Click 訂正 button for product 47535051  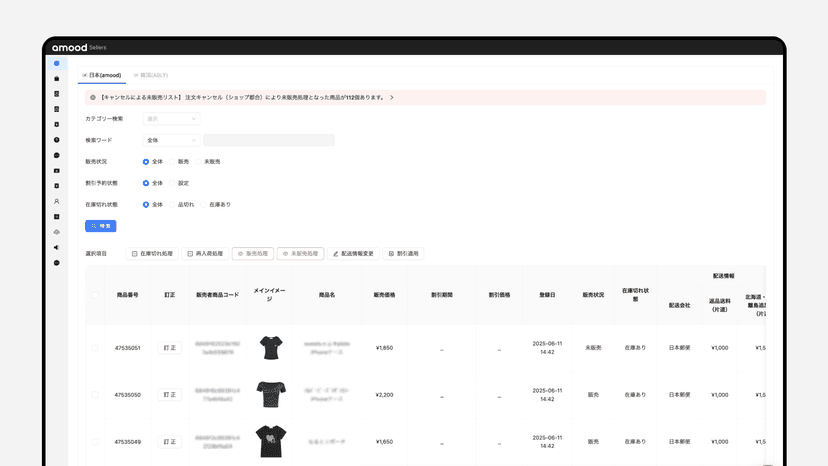click(170, 348)
